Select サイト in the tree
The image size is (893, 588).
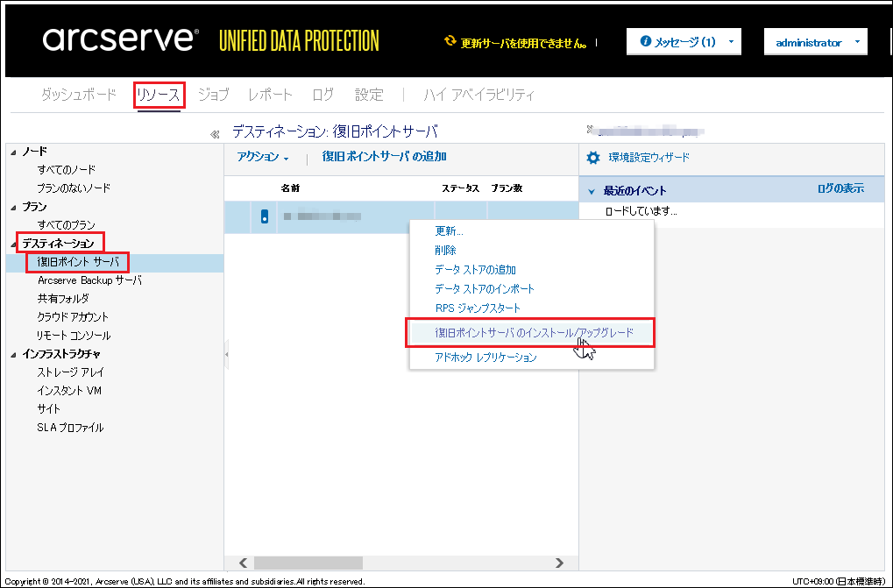tap(49, 409)
